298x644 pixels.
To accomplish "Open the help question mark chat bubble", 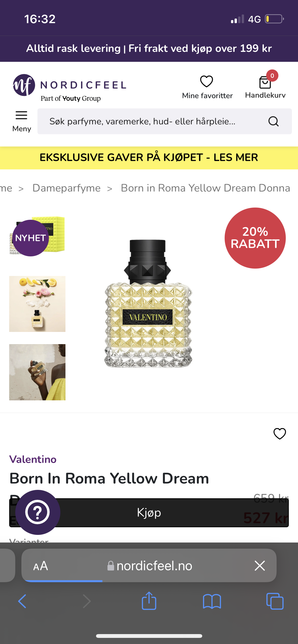I will [38, 512].
